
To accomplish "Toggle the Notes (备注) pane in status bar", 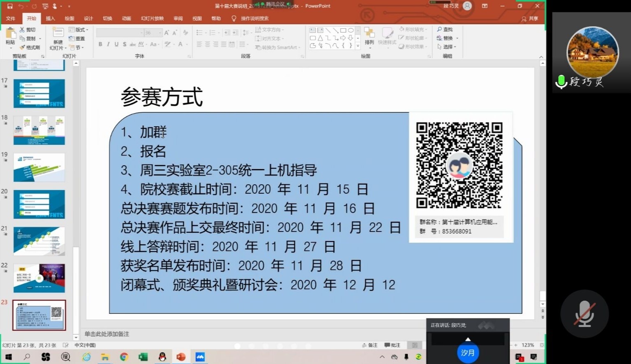I will click(x=370, y=345).
